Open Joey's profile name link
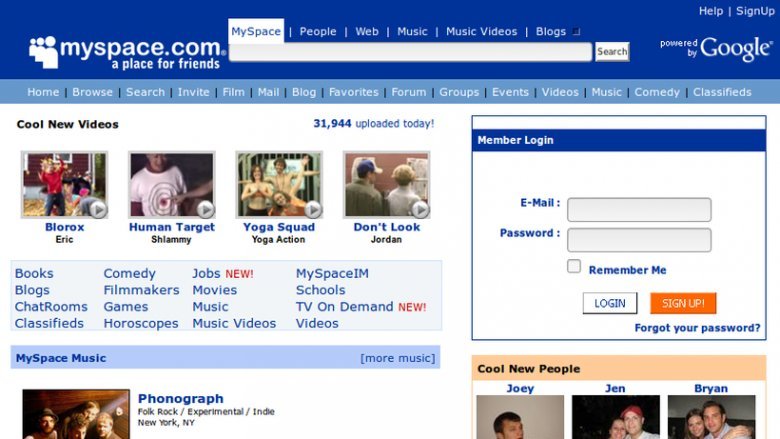This screenshot has height=439, width=780. (x=520, y=389)
